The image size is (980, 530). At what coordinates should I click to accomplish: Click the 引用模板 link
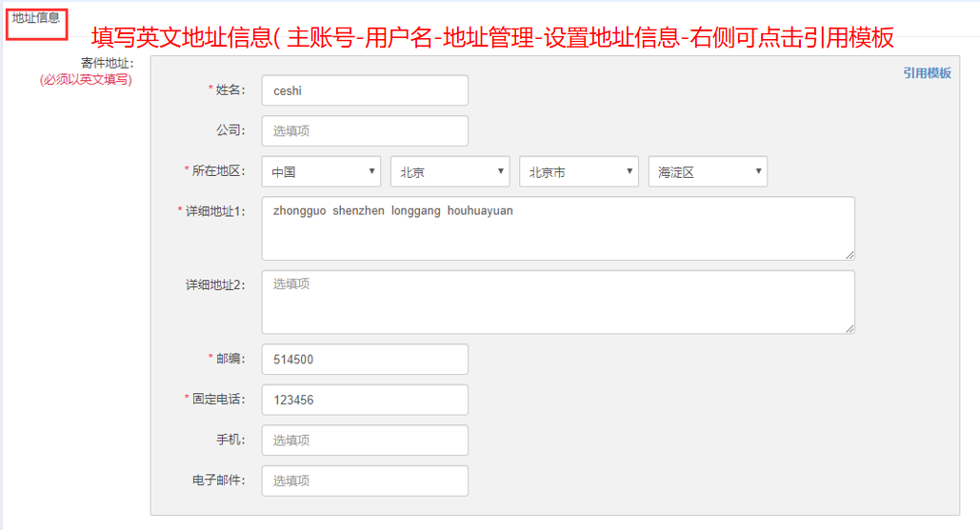tap(927, 73)
